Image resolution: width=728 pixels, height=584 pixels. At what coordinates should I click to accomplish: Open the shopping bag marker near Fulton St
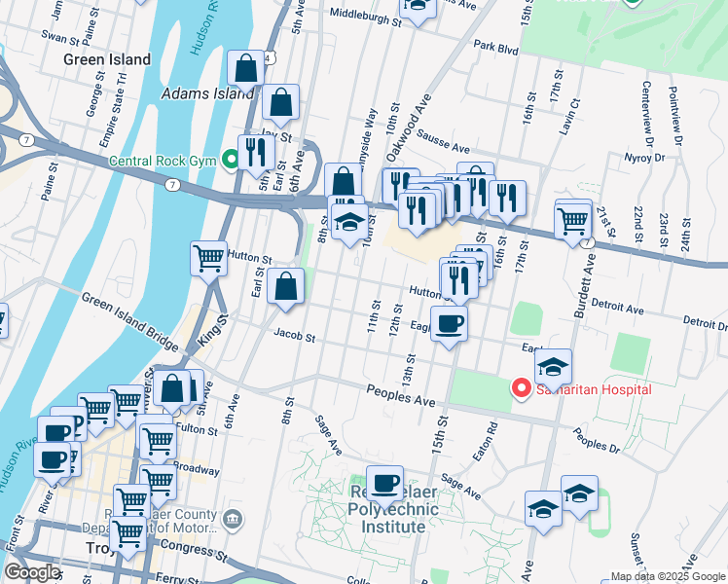[172, 392]
